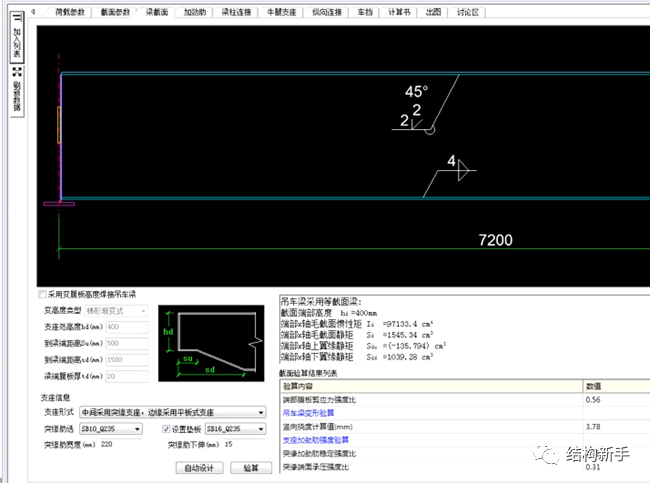Click the 吊车梁变形验算 link row
The image size is (650, 483).
pos(308,413)
